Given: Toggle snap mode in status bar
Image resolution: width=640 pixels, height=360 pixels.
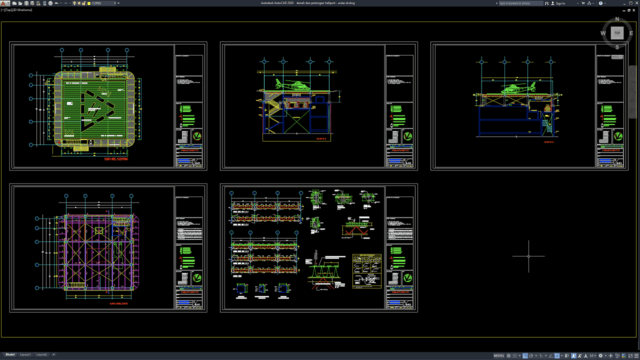Looking at the screenshot, I should coord(515,356).
